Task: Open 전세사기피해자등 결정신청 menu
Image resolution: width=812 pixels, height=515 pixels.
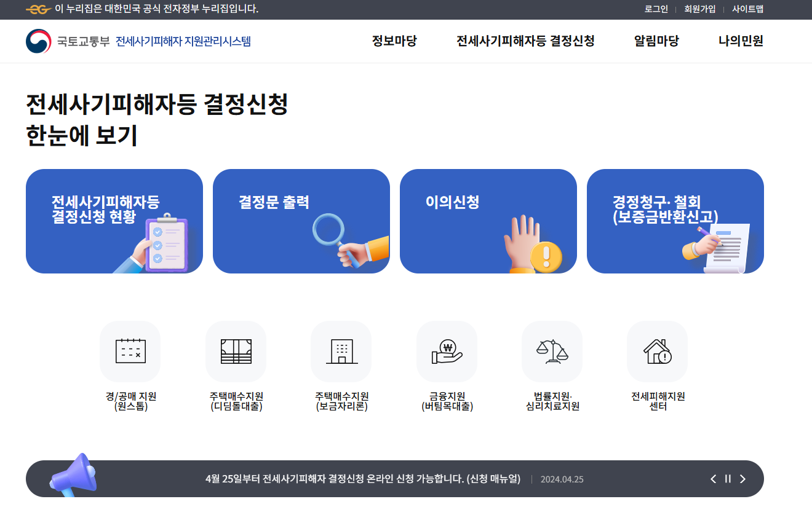Action: 525,41
